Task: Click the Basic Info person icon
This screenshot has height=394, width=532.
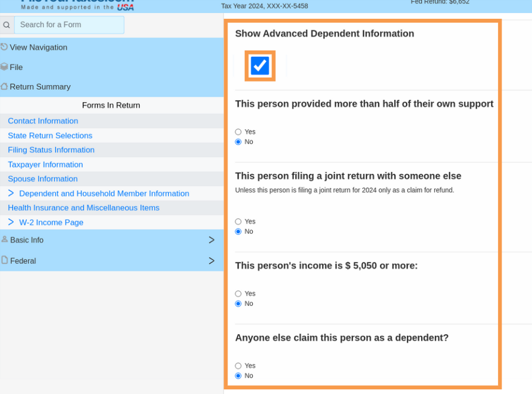Action: tap(5, 239)
